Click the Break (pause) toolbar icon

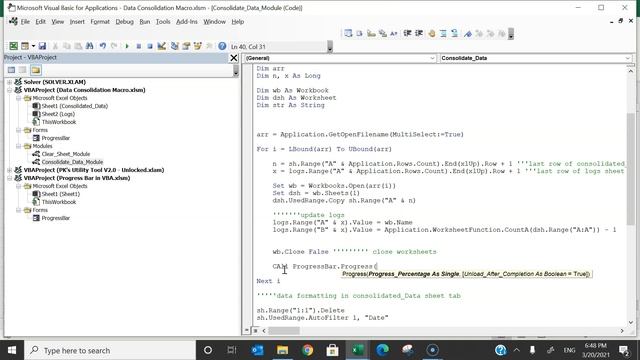click(x=138, y=46)
